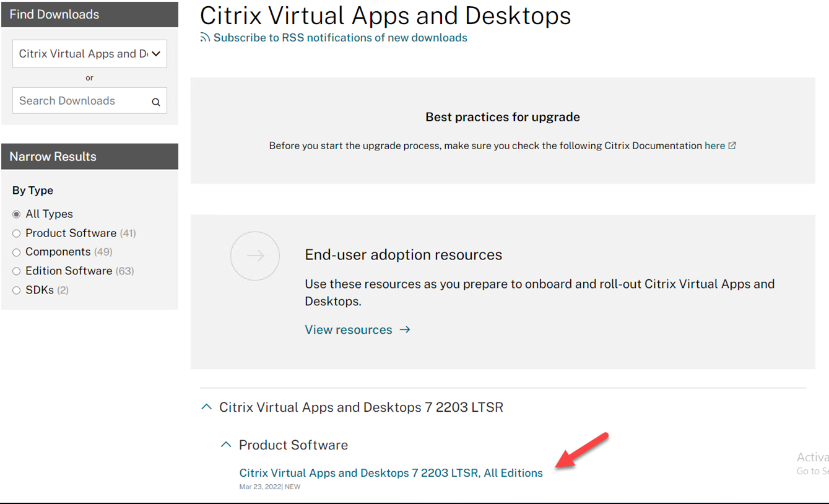
Task: Click the magnifying glass search icon
Action: [x=155, y=101]
